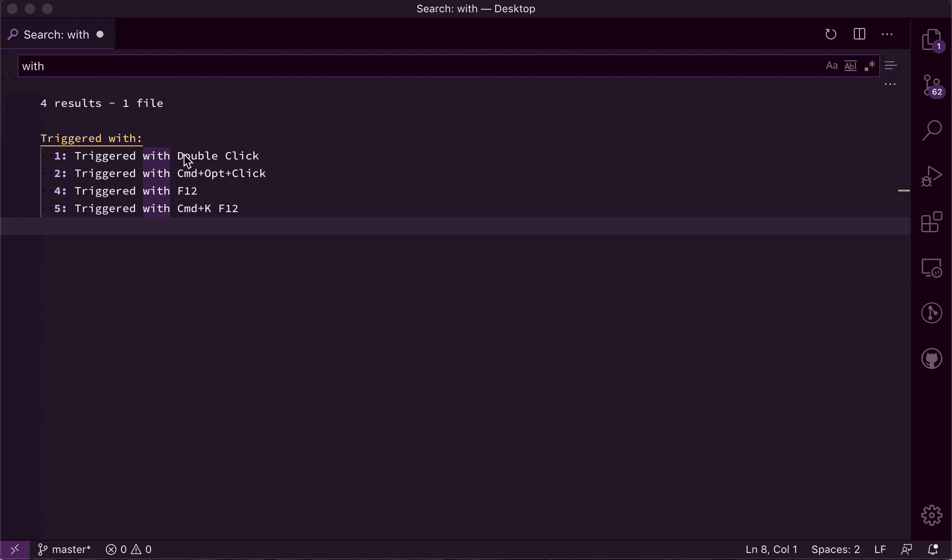
Task: Split the editor to the right
Action: click(859, 34)
